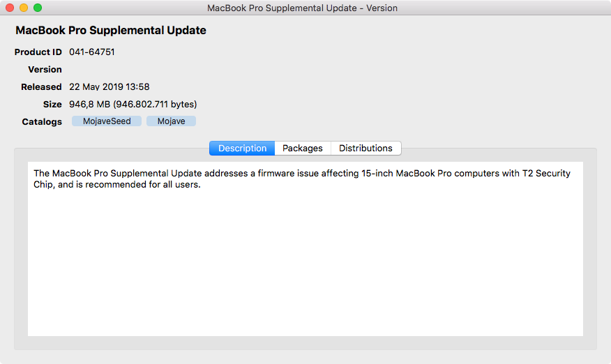Click inside the description text area
The height and width of the screenshot is (364, 611).
305,249
